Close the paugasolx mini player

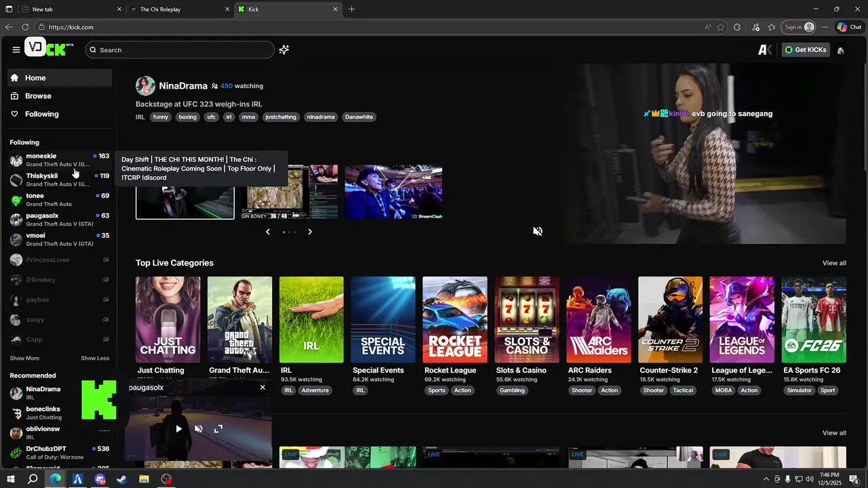coord(262,388)
